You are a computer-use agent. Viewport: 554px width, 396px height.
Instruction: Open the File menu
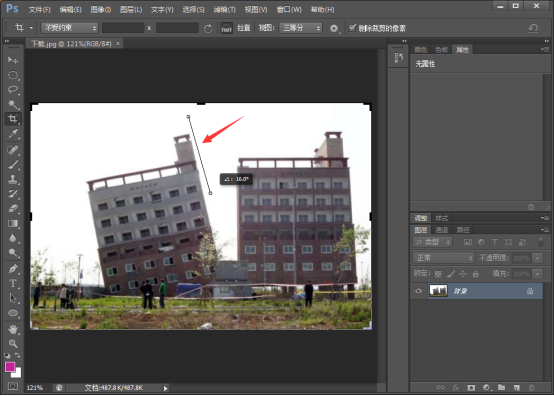(39, 10)
